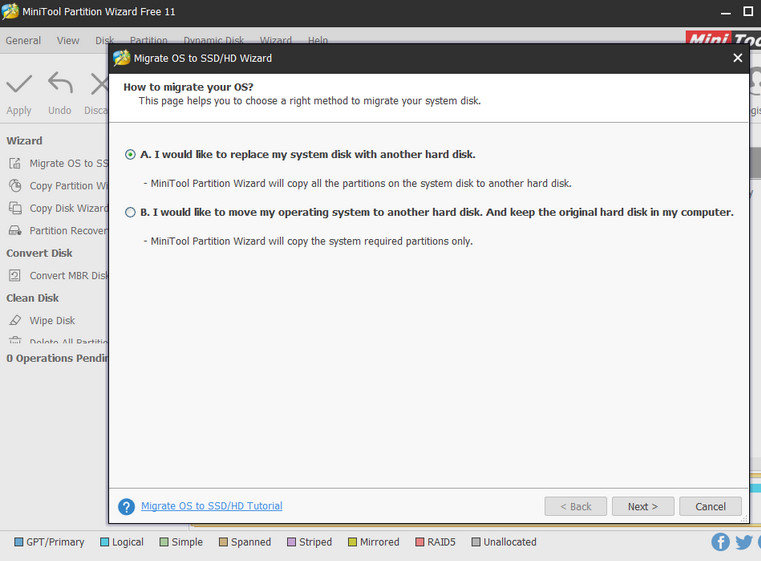Click the MiniTool logo at top right
Viewport: 761px width, 561px height.
[x=723, y=38]
